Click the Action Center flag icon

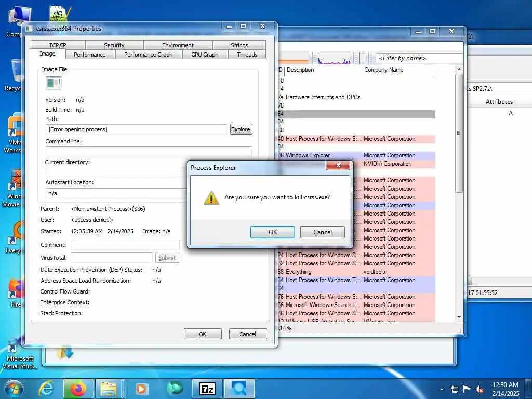click(467, 389)
